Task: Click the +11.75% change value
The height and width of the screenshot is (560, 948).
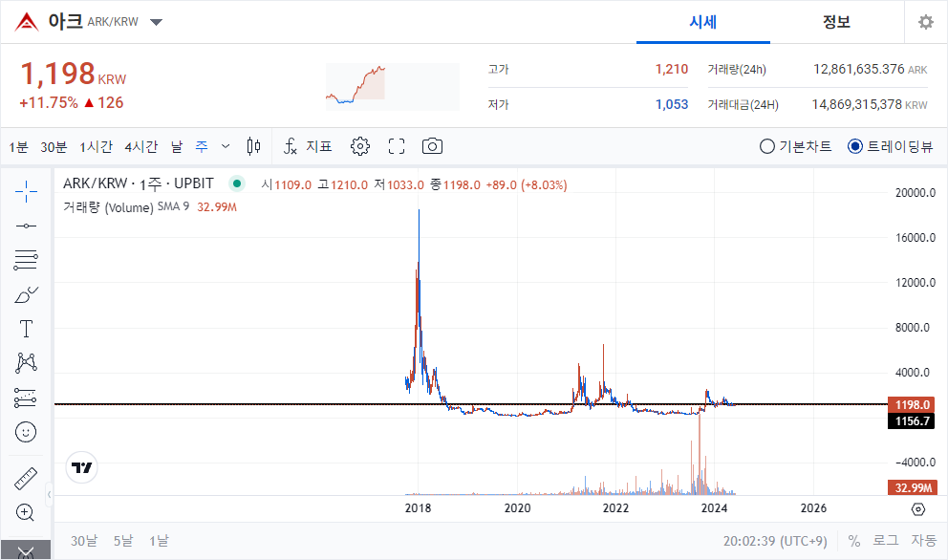Action: point(49,103)
